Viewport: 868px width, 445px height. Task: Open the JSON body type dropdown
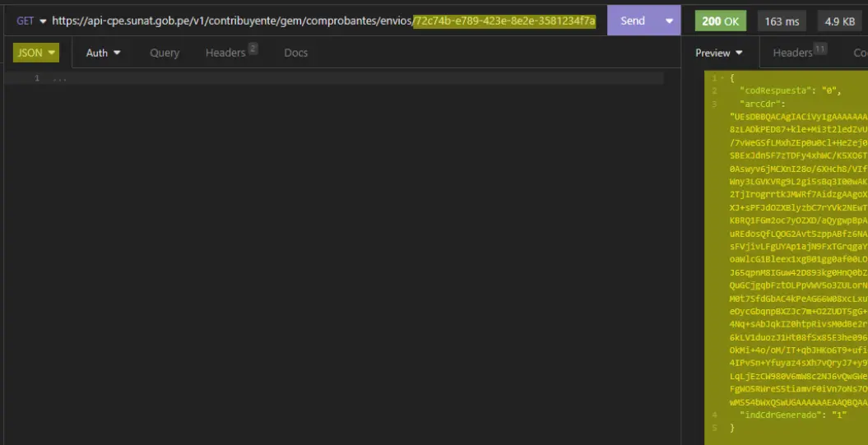click(x=36, y=53)
